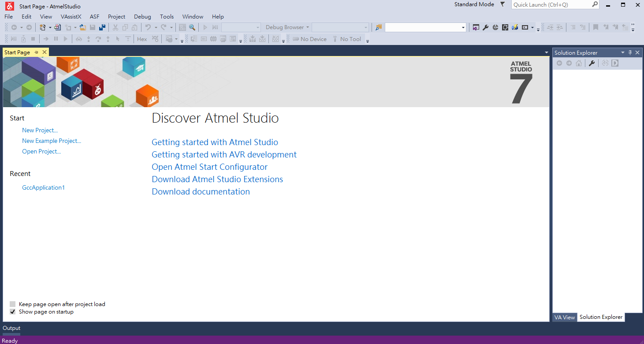This screenshot has height=344, width=644.
Task: Click the No Device chip selector
Action: click(309, 39)
